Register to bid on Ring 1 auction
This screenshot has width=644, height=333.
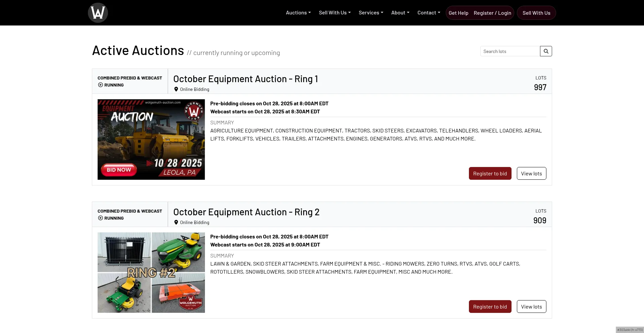tap(490, 173)
